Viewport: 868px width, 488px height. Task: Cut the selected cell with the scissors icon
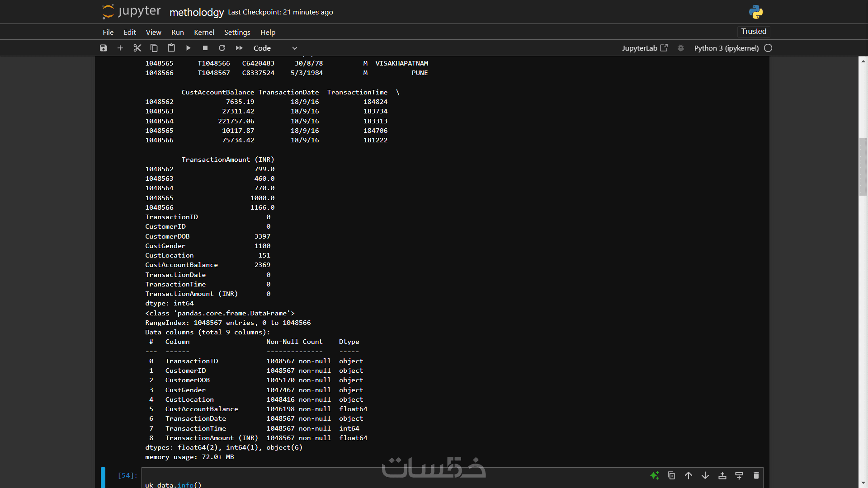pos(137,48)
